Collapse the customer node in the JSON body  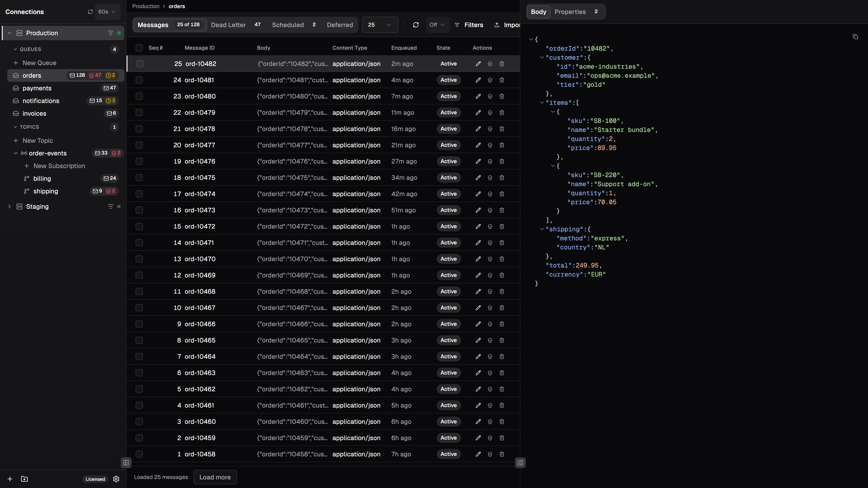(x=542, y=58)
